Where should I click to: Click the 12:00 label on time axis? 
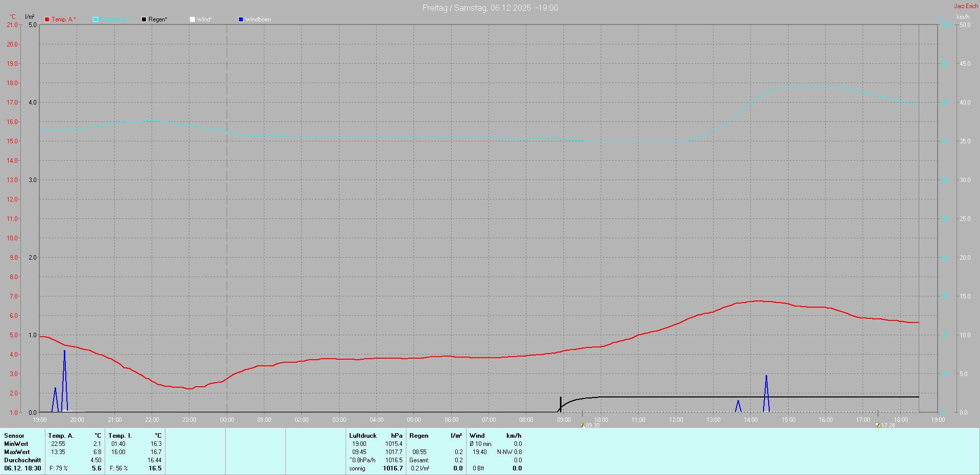click(676, 420)
